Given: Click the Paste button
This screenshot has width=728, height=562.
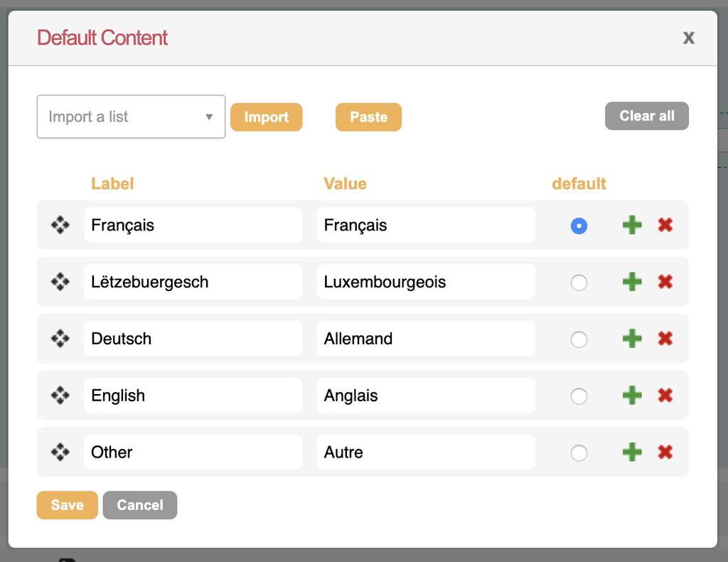Looking at the screenshot, I should tap(369, 117).
